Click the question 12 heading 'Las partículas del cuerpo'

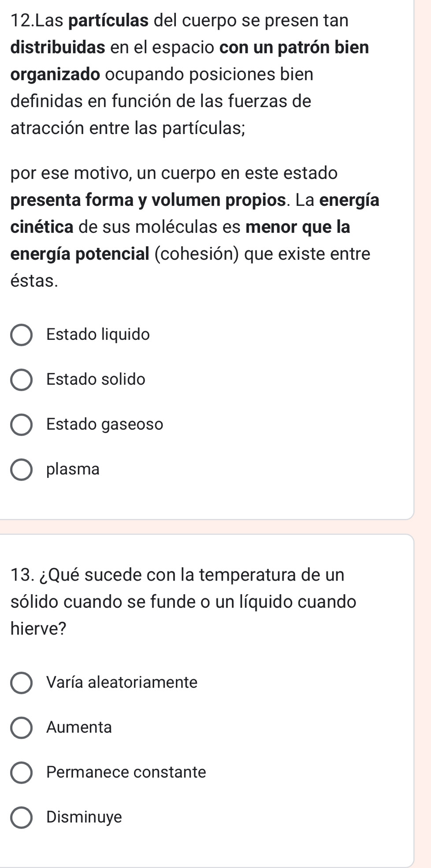179,21
